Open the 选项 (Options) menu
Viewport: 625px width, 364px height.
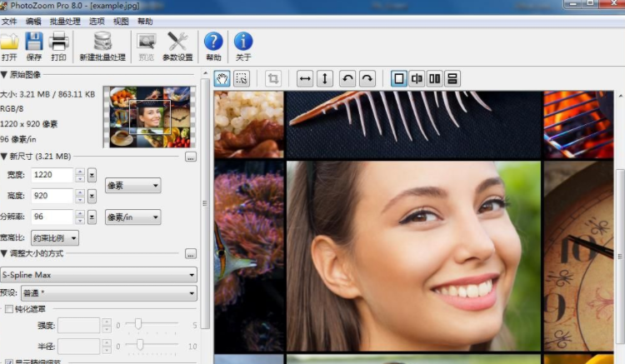pyautogui.click(x=97, y=22)
